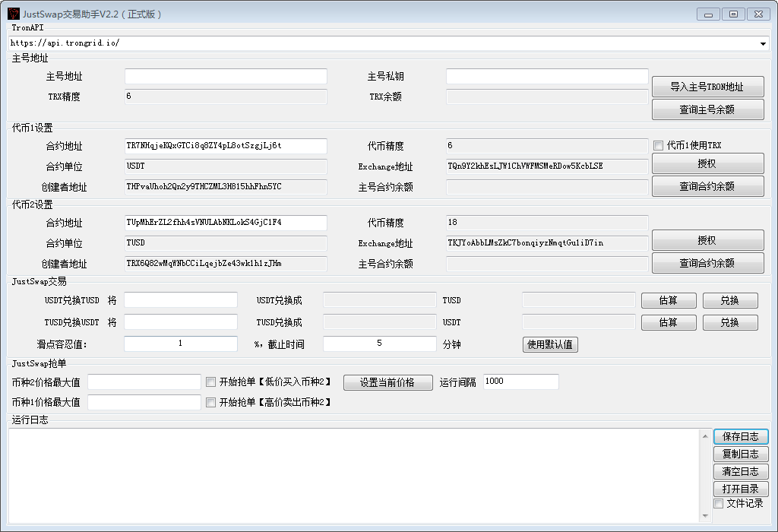Enable 开始抢单【高价卖出币种2】 checkbox
This screenshot has width=778, height=532.
(x=211, y=402)
